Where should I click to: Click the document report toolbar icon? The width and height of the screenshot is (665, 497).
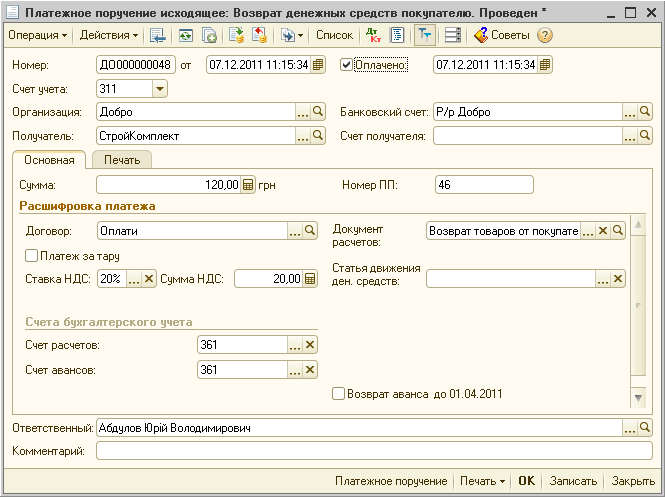click(x=397, y=35)
